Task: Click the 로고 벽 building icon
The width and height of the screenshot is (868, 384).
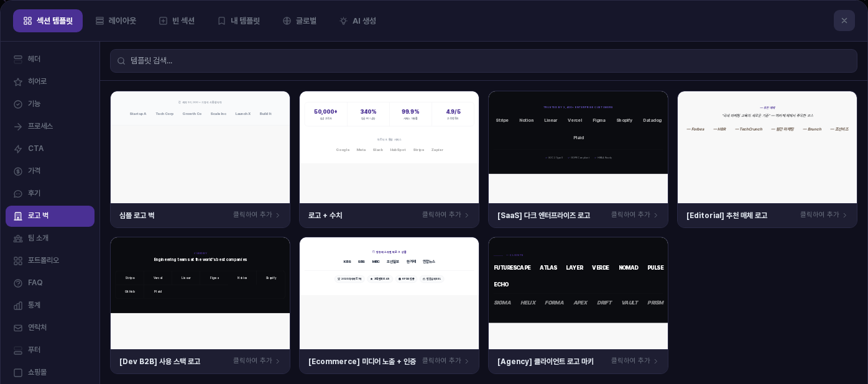Action: pyautogui.click(x=18, y=216)
